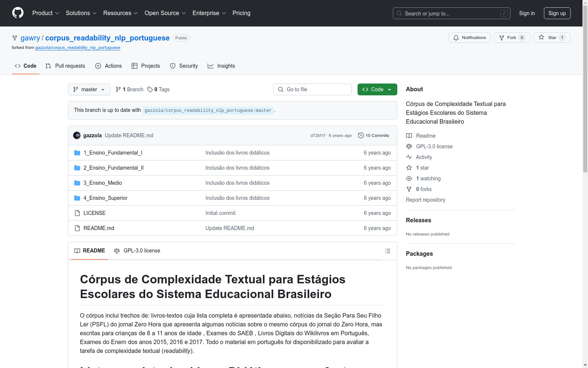Switch to the Actions tab
This screenshot has width=588, height=368.
coord(108,66)
